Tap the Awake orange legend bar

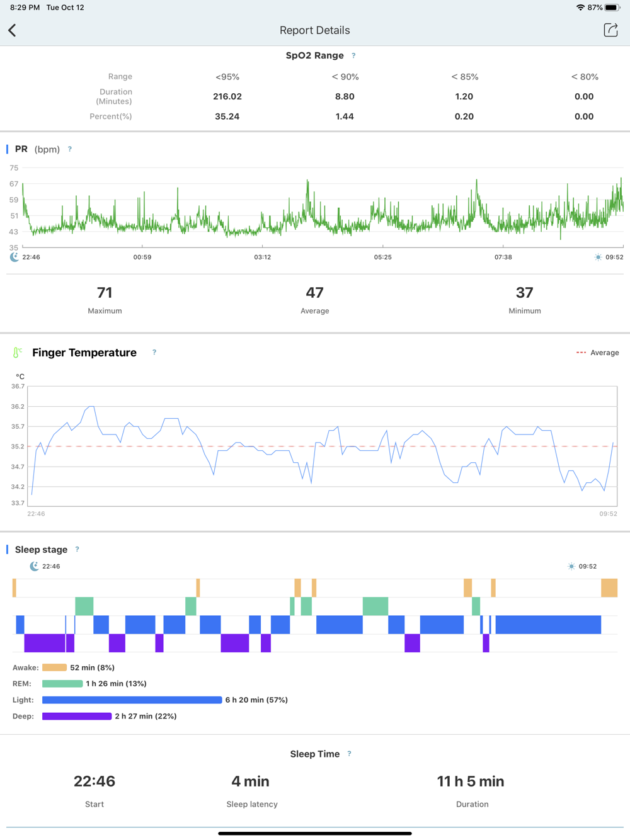point(54,667)
